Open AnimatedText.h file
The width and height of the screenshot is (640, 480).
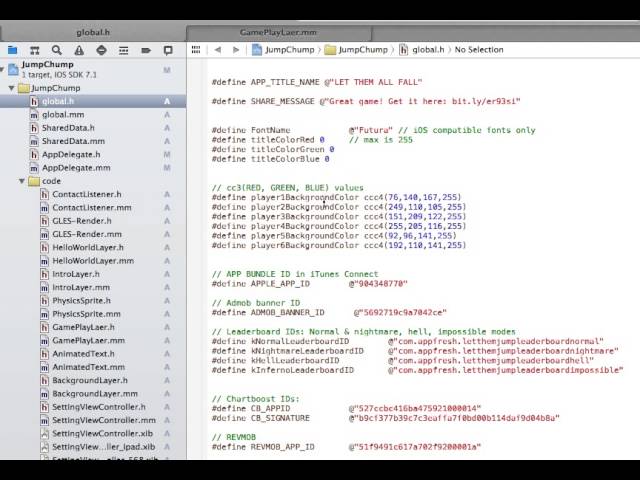pos(83,354)
